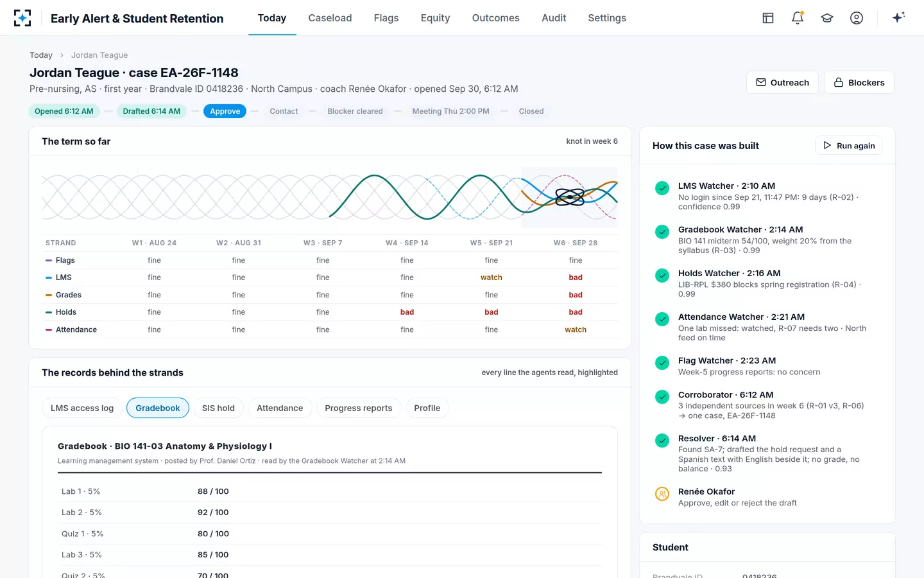Open the Flags tab
Image resolution: width=924 pixels, height=578 pixels.
(386, 18)
